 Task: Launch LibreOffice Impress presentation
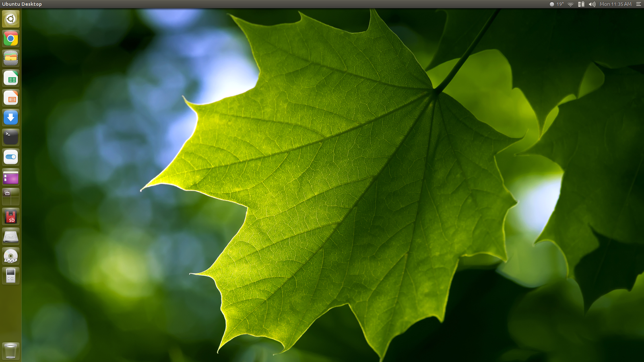(x=11, y=98)
